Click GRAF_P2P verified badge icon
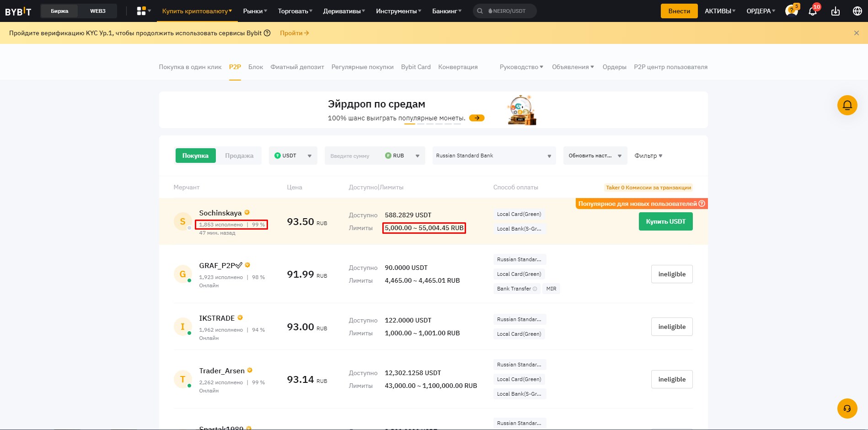 click(x=247, y=265)
